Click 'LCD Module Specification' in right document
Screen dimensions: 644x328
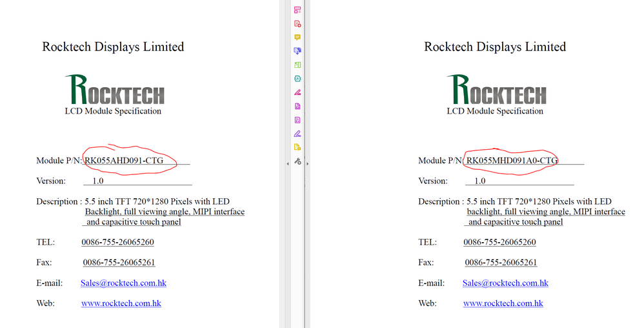(495, 111)
